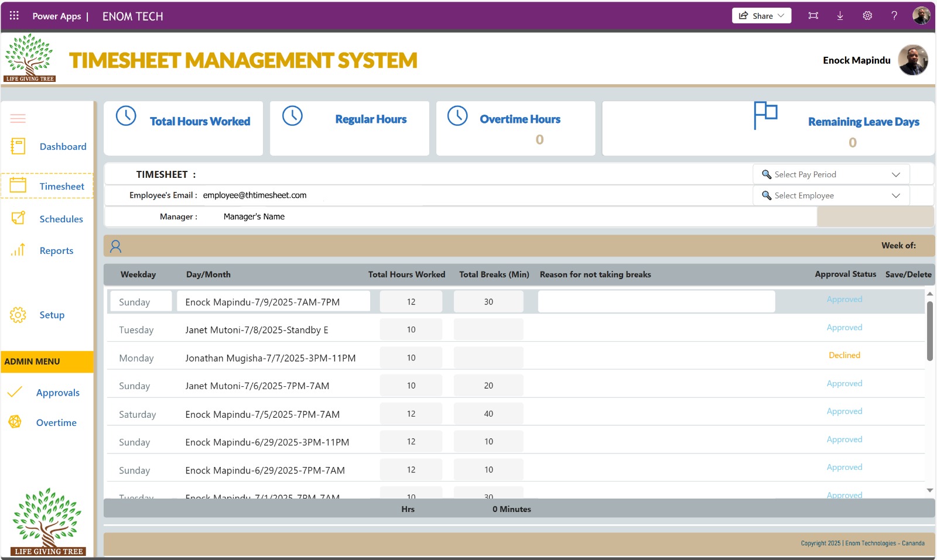Click Enock Mapindu profile photo
This screenshot has width=937, height=560.
click(x=913, y=60)
